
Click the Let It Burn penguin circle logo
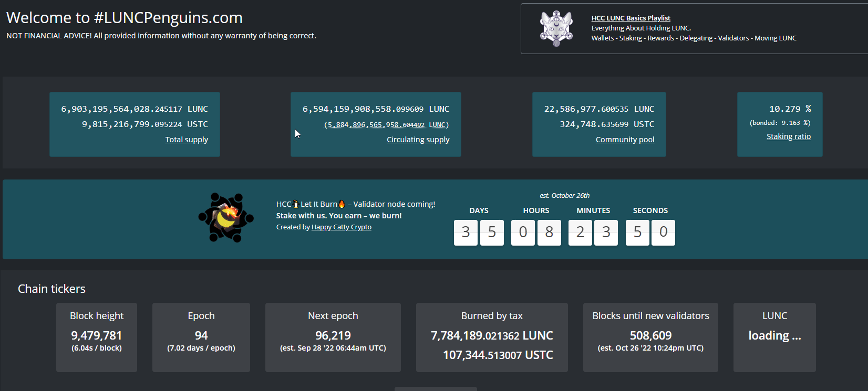pos(226,217)
